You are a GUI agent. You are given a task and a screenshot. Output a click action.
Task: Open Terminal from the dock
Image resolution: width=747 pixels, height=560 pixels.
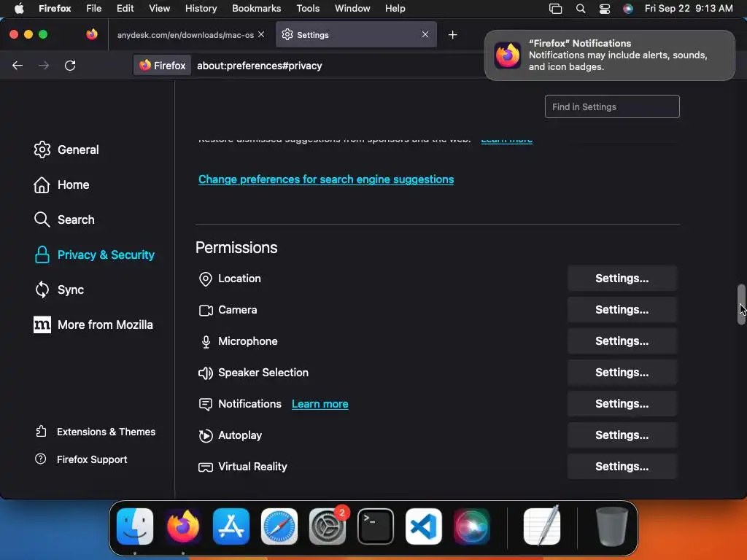[376, 526]
